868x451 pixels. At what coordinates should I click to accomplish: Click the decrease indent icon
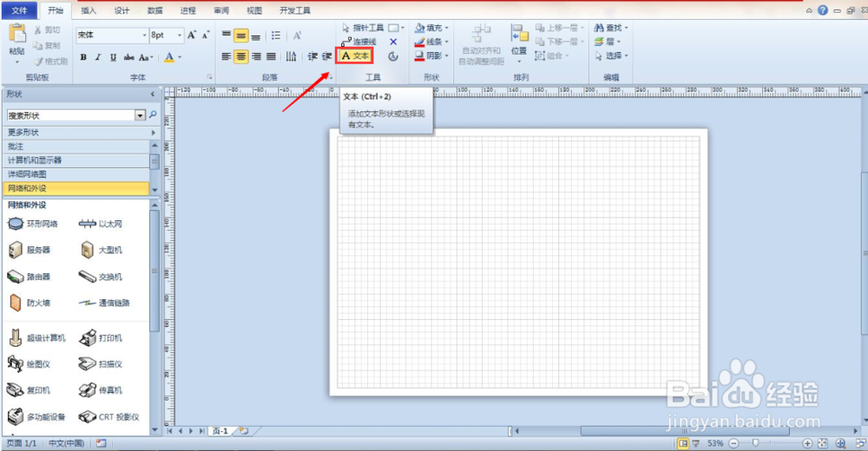[x=312, y=56]
